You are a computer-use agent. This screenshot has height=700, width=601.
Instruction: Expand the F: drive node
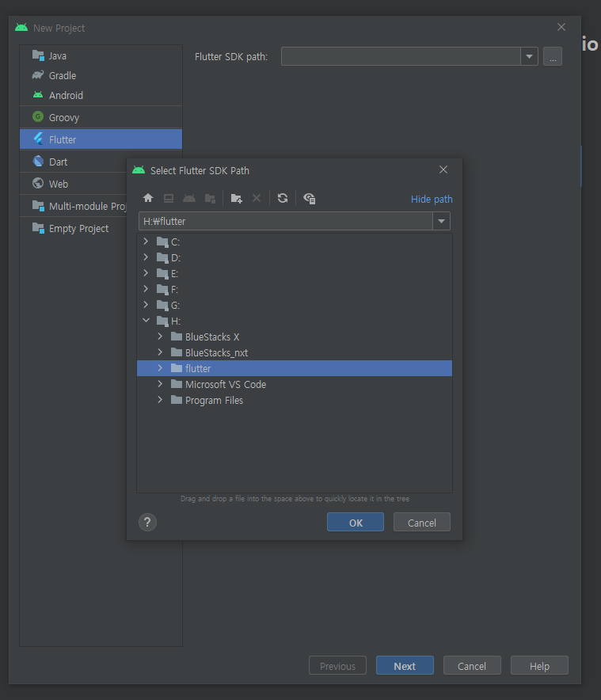146,289
